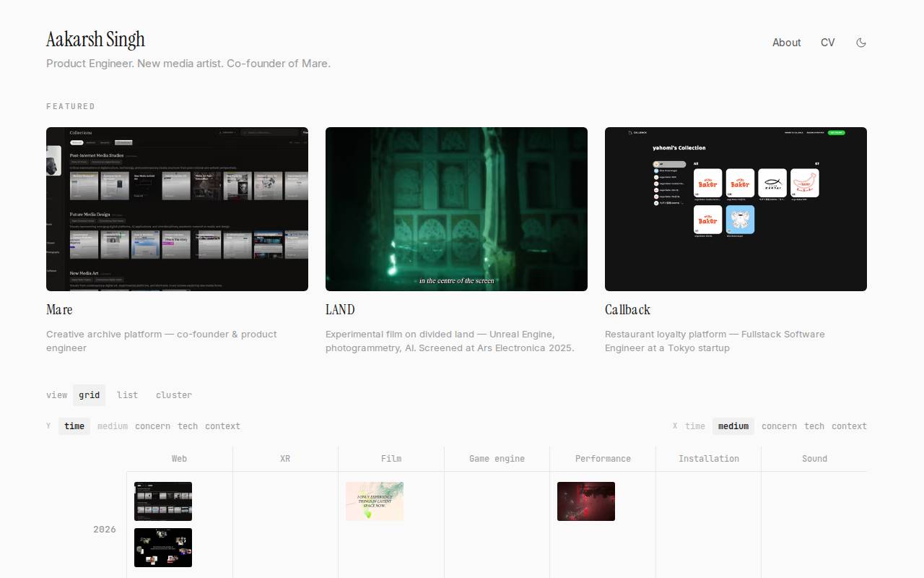Open the About page

tap(786, 43)
